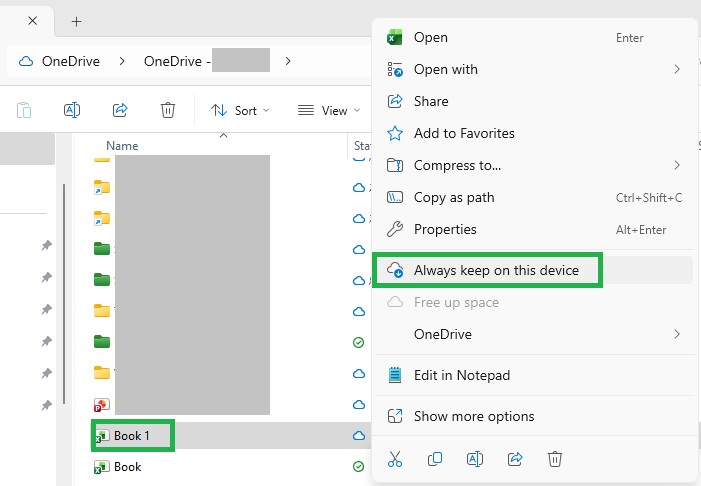The height and width of the screenshot is (486, 701).
Task: Click the Notepad icon beside Edit in Notepad
Action: [395, 375]
